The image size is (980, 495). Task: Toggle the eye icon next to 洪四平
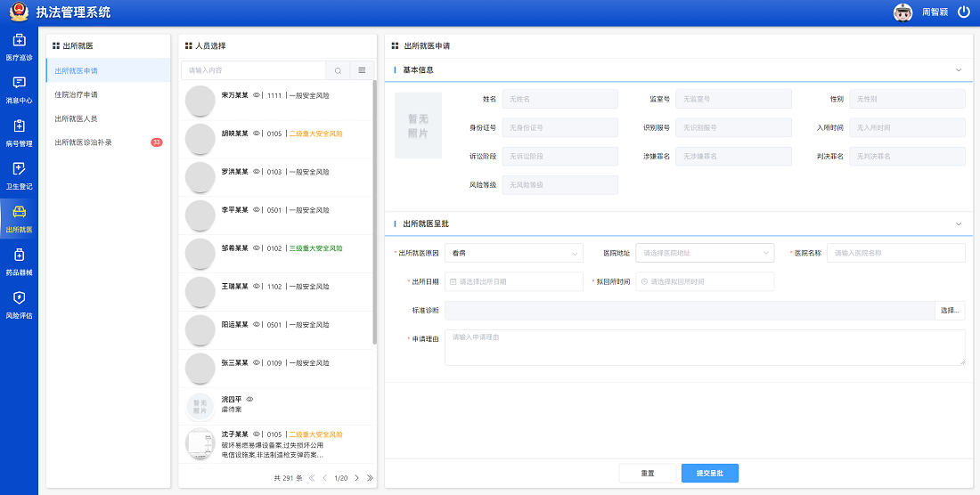click(x=249, y=399)
